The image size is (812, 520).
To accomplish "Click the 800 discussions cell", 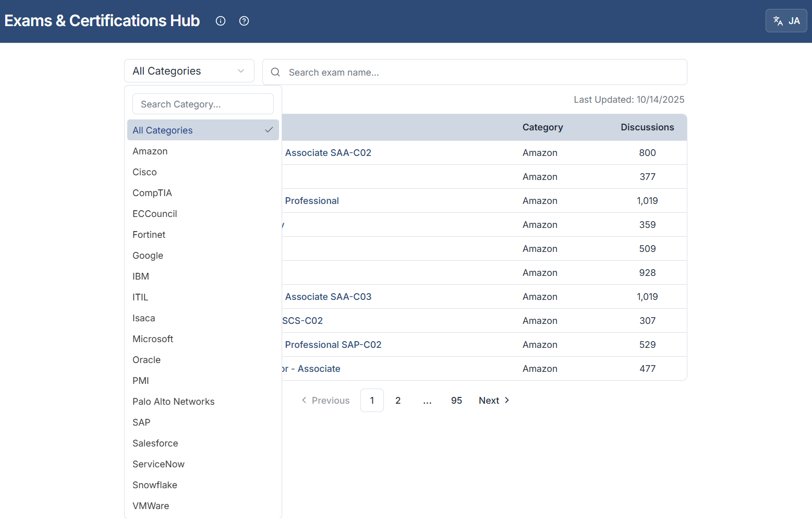I will tap(647, 153).
